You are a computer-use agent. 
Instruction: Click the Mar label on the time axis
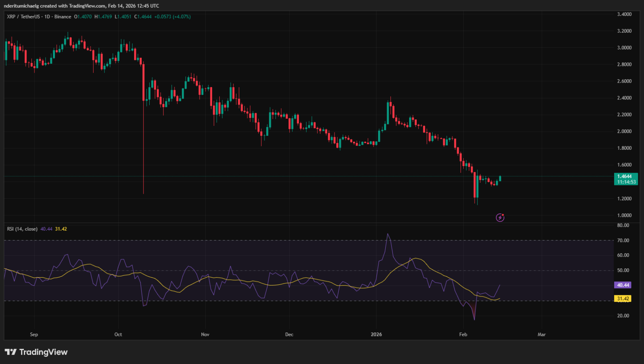pos(542,334)
